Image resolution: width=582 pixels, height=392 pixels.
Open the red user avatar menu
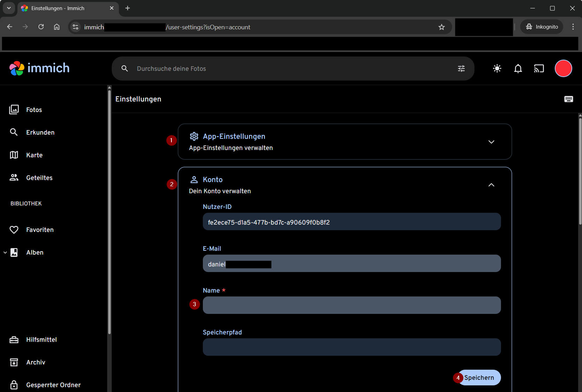tap(563, 68)
